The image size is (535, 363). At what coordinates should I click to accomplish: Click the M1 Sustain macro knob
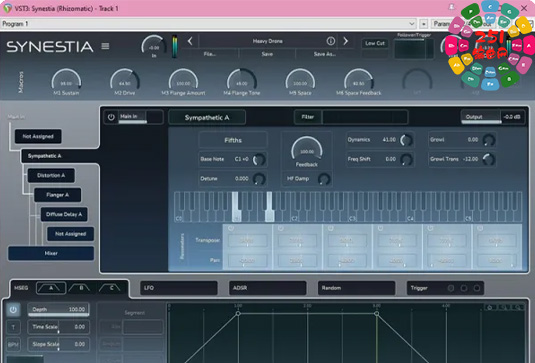(66, 81)
